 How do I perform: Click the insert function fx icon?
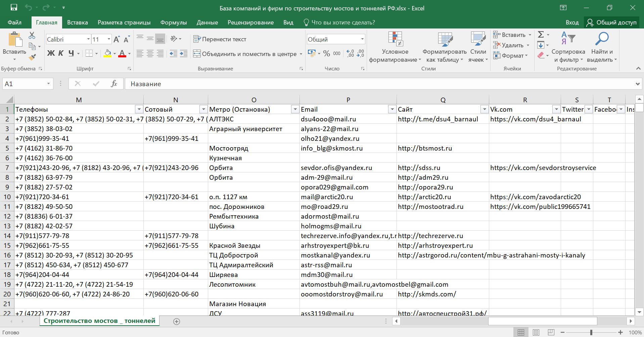pos(114,84)
